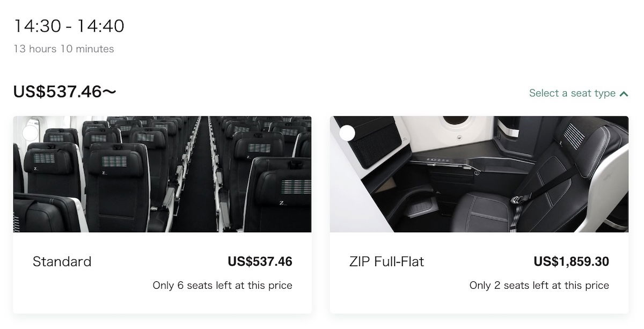Viewport: 644px width, 329px height.
Task: Select the Standard seat radio button
Action: point(30,133)
